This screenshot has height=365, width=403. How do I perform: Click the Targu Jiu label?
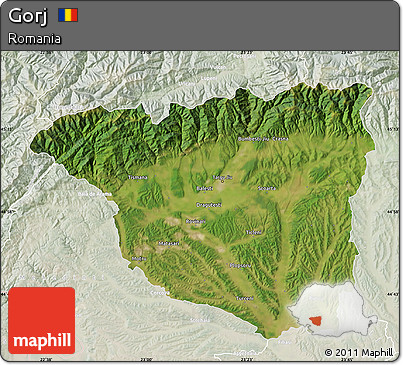click(x=222, y=177)
